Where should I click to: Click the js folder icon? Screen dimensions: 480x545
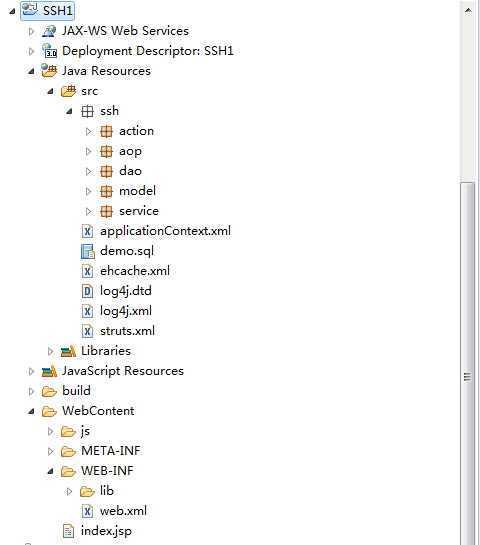coord(68,431)
